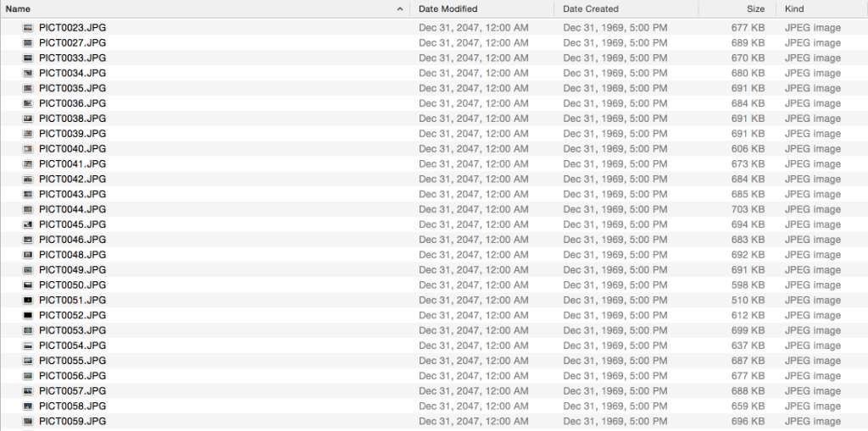Toggle the sort direction arrow in Name column
The image size is (868, 431).
(400, 8)
